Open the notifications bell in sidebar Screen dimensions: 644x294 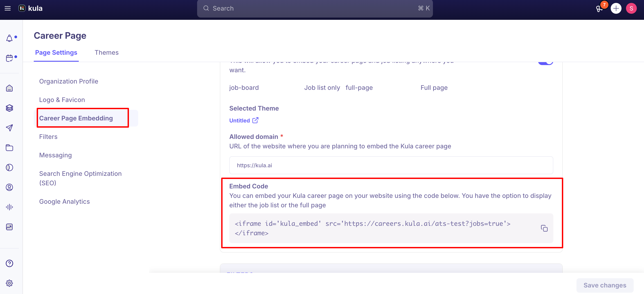[9, 38]
